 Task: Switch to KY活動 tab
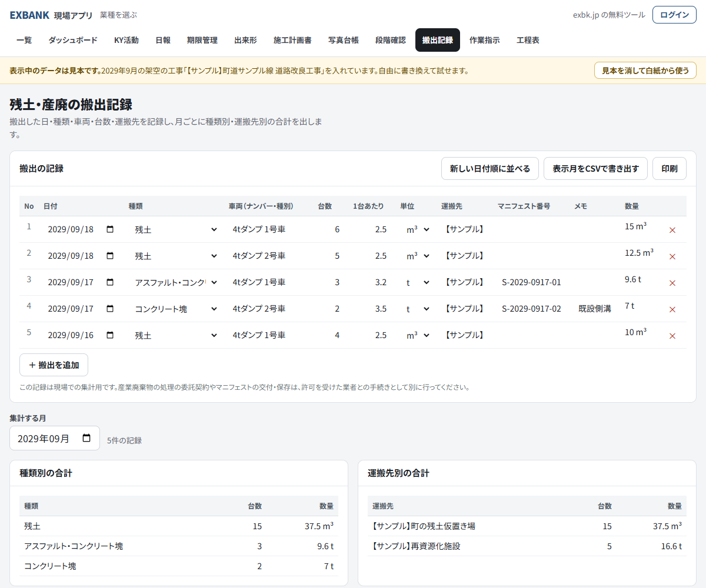tap(126, 40)
